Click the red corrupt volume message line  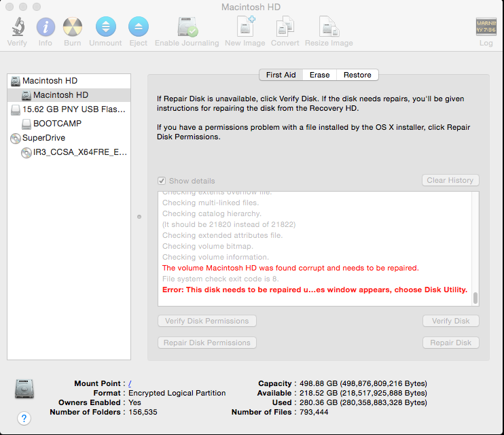pyautogui.click(x=291, y=268)
